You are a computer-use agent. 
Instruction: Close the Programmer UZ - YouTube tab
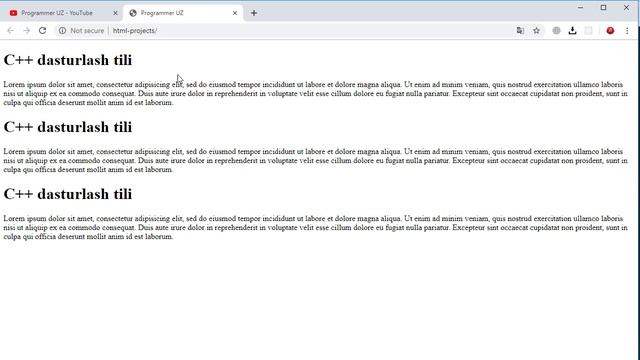(115, 13)
